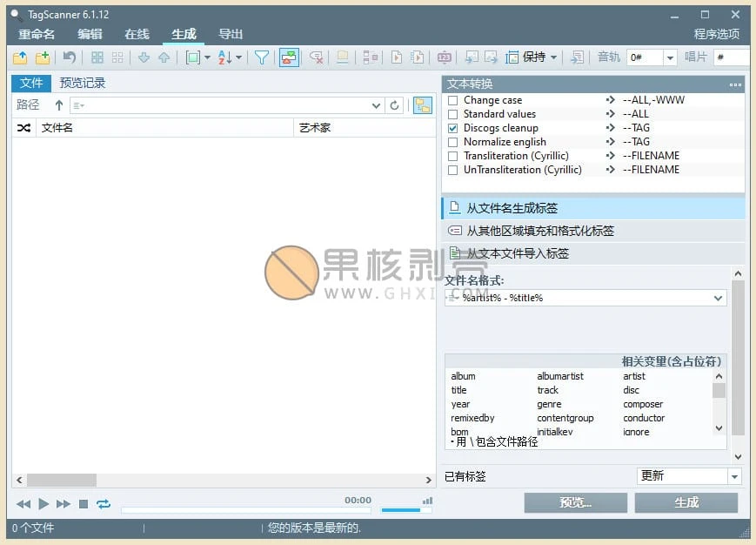Open the 音轨 0# dropdown arrow
756x545 pixels.
coord(670,57)
